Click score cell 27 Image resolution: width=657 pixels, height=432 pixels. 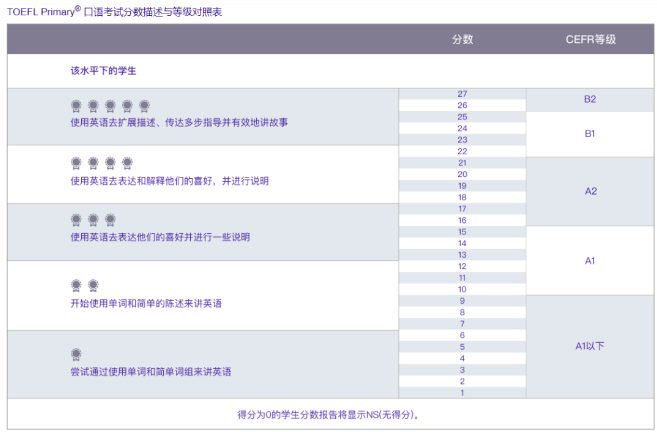(462, 94)
